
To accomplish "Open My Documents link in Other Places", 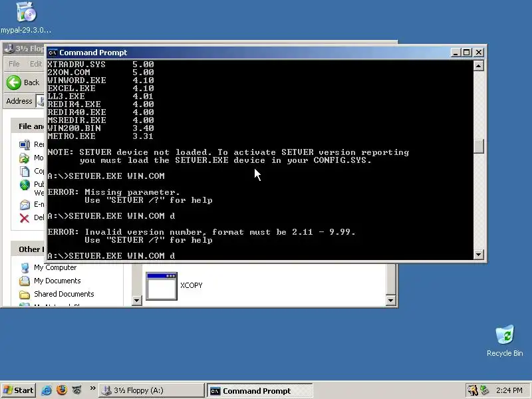I will [x=57, y=281].
